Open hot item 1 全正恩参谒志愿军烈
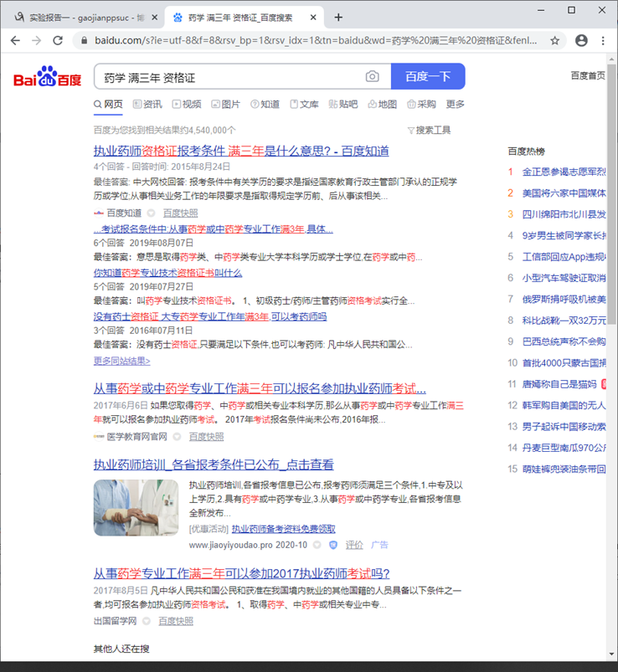Viewport: 618px width, 672px height. pyautogui.click(x=564, y=172)
